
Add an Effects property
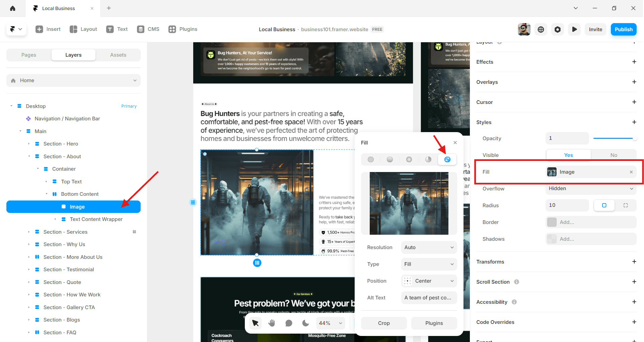(634, 62)
